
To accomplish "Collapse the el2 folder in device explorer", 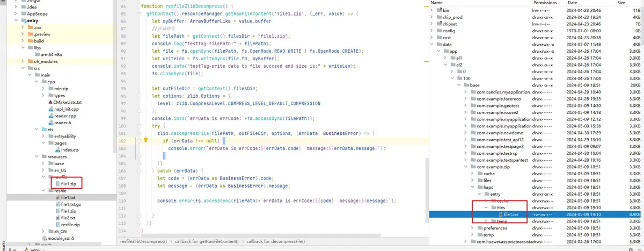I will tap(446, 64).
